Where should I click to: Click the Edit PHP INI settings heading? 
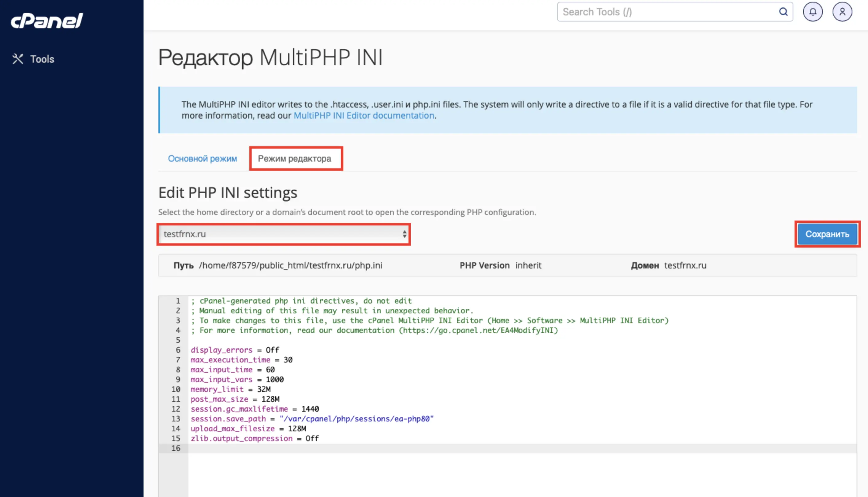(228, 193)
